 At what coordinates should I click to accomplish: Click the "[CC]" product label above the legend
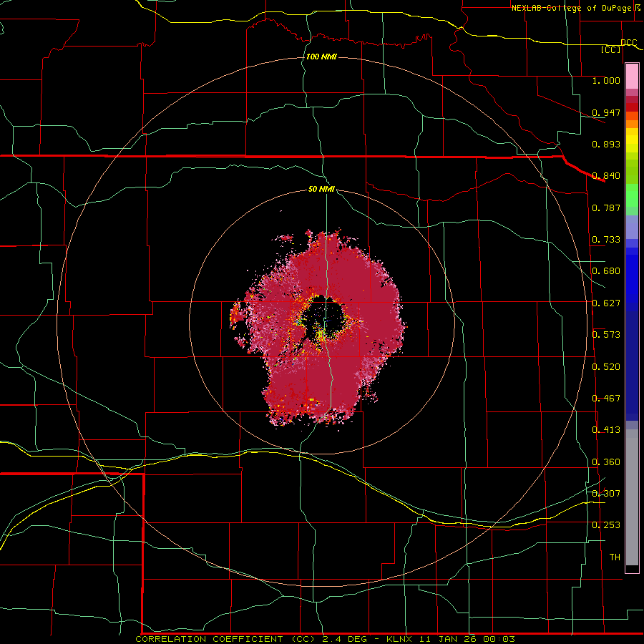611,49
